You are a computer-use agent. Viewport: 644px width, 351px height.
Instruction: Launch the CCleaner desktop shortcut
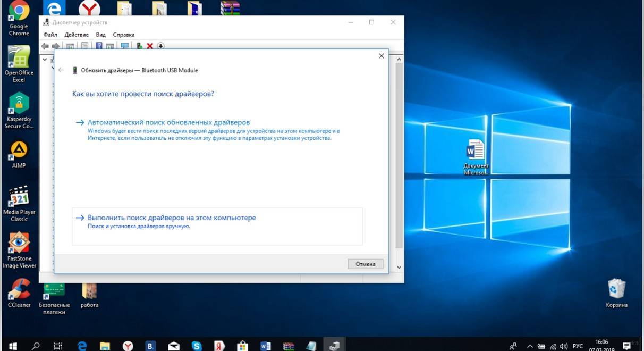[x=19, y=292]
